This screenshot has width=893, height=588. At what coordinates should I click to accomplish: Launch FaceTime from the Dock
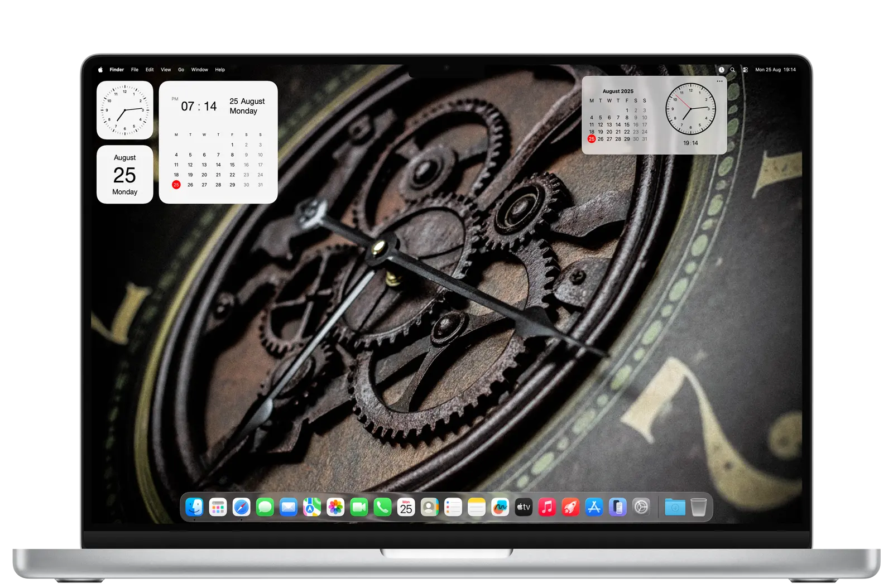359,507
